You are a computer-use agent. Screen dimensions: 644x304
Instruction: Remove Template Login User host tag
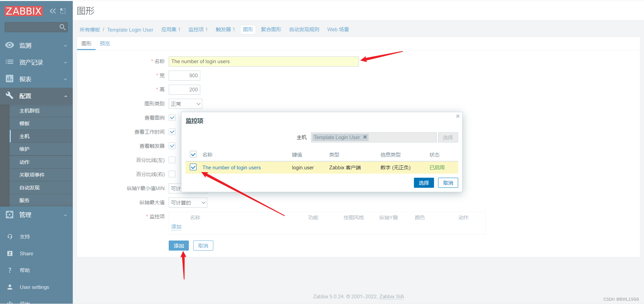click(x=365, y=137)
